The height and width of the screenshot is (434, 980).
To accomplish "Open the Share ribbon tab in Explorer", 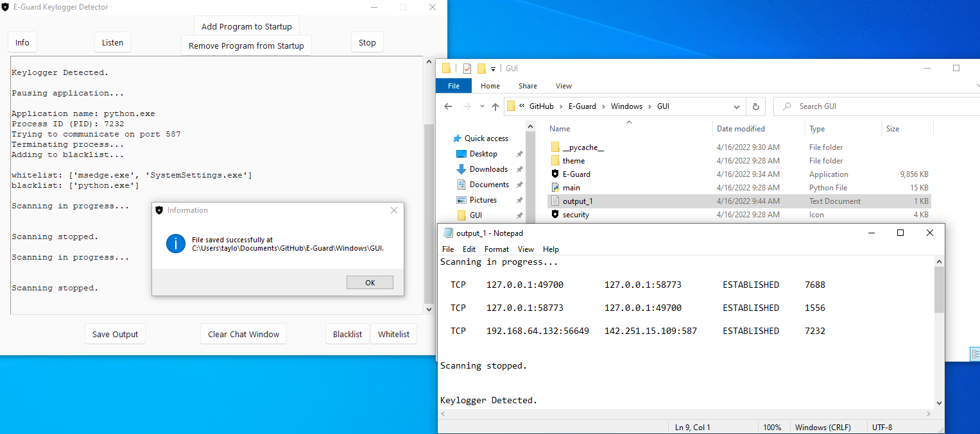I will pyautogui.click(x=528, y=86).
